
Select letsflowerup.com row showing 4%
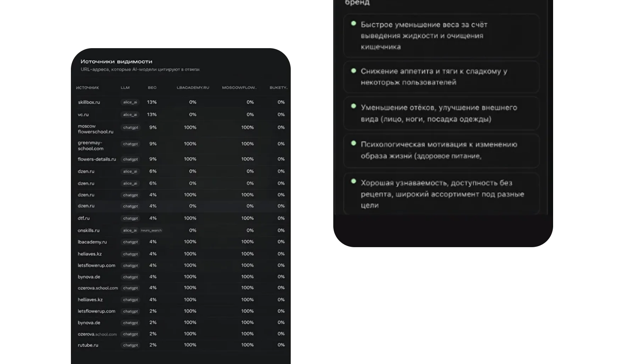[181, 266]
